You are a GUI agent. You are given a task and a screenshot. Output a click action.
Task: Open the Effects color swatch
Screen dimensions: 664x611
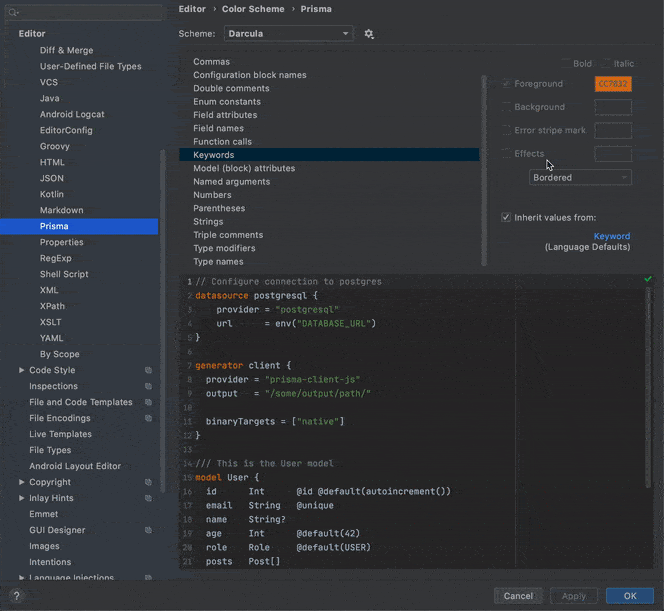(613, 154)
